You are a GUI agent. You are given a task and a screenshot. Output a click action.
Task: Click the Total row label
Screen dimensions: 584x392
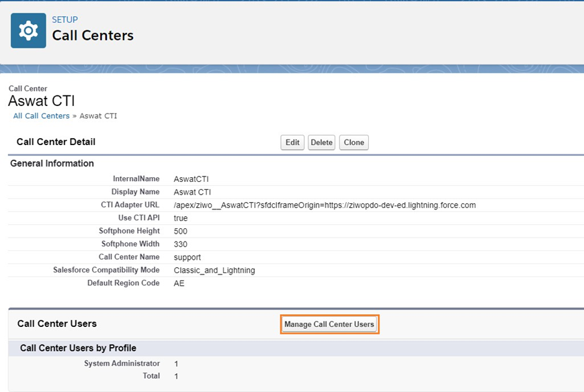[151, 376]
